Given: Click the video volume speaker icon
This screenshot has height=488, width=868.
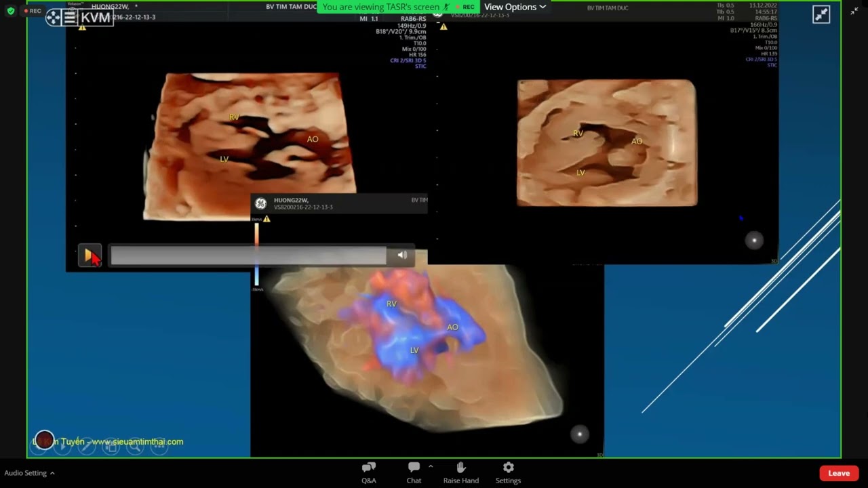Looking at the screenshot, I should click(402, 255).
